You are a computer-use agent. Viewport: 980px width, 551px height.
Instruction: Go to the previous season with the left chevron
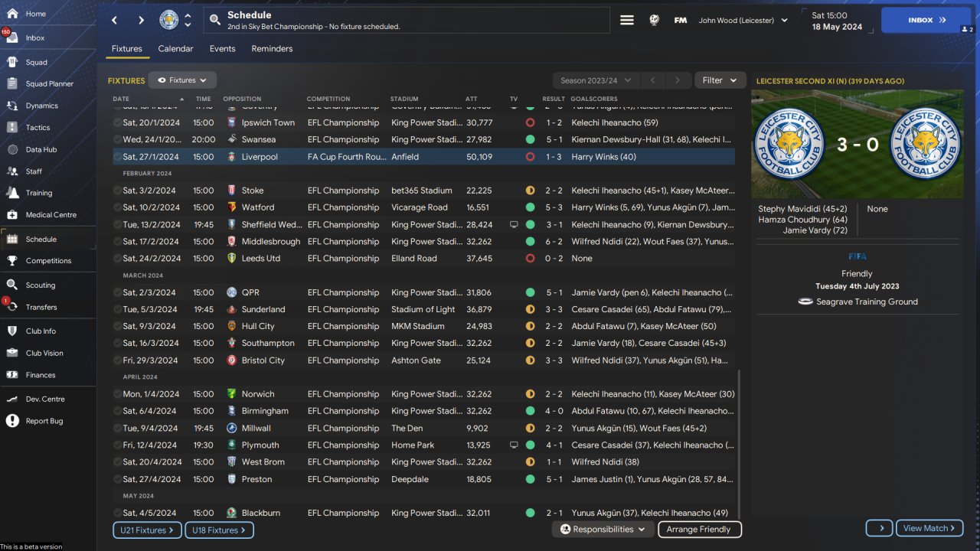tap(653, 80)
